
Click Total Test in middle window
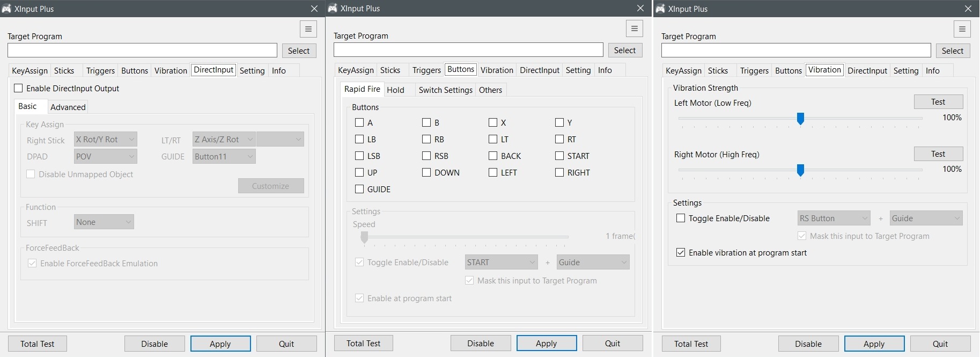coord(363,344)
